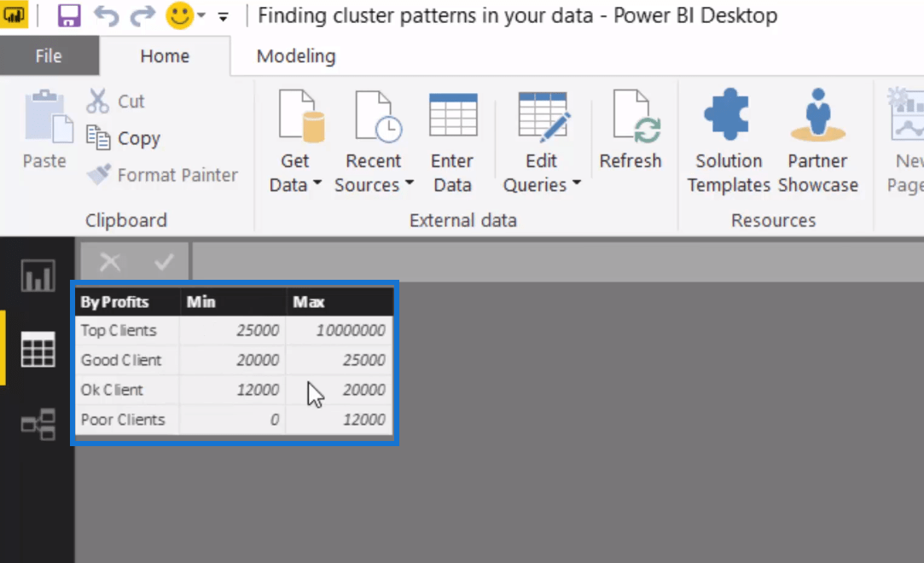Click Max value 12000 for Poor Clients
The image size is (924, 563).
[x=340, y=420]
